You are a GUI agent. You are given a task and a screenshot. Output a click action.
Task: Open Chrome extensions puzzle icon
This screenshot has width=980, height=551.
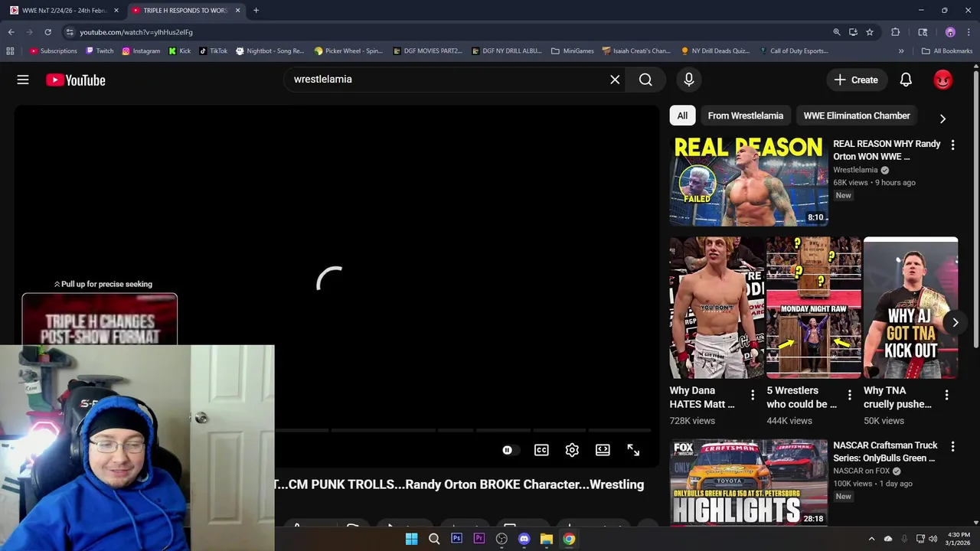click(895, 32)
